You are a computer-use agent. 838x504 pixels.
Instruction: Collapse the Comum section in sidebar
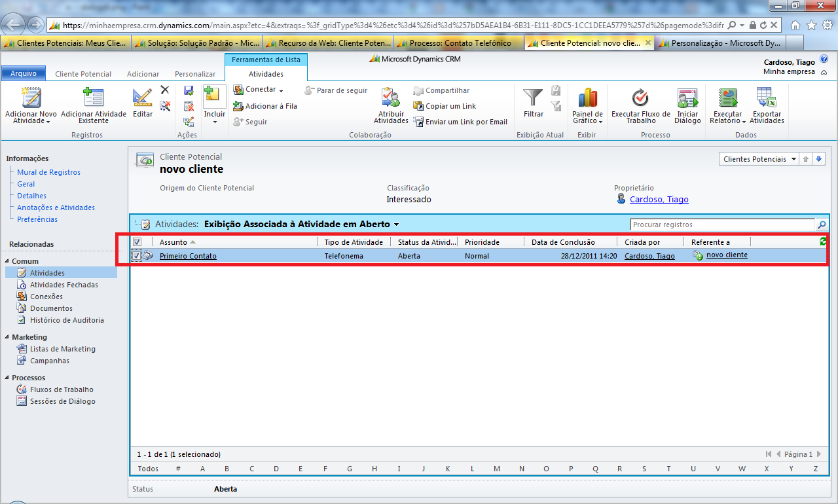(8, 261)
